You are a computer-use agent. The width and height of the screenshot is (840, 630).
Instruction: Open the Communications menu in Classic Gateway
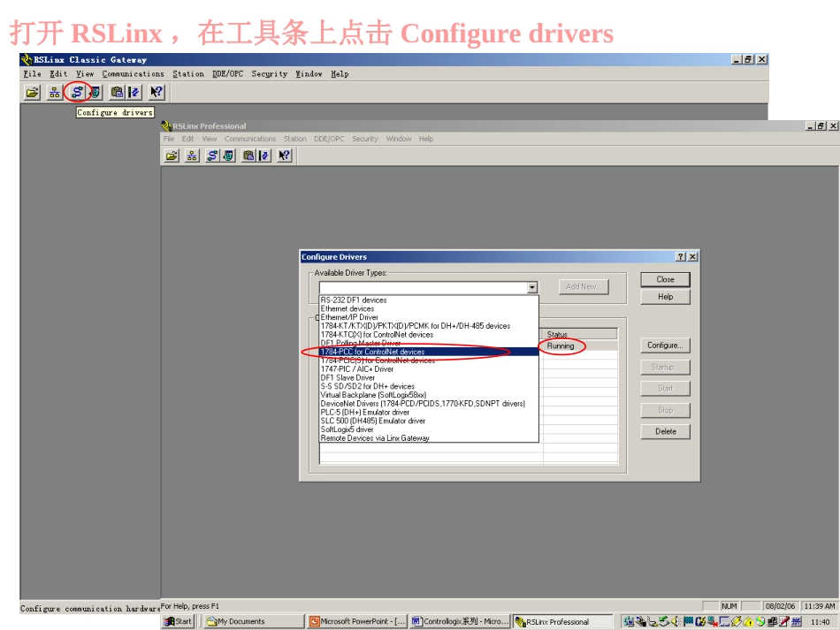click(x=133, y=74)
